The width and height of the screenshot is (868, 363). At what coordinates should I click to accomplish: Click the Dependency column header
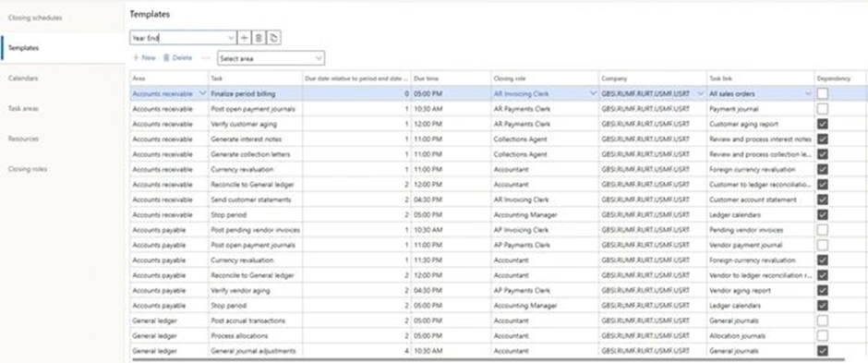[840, 79]
